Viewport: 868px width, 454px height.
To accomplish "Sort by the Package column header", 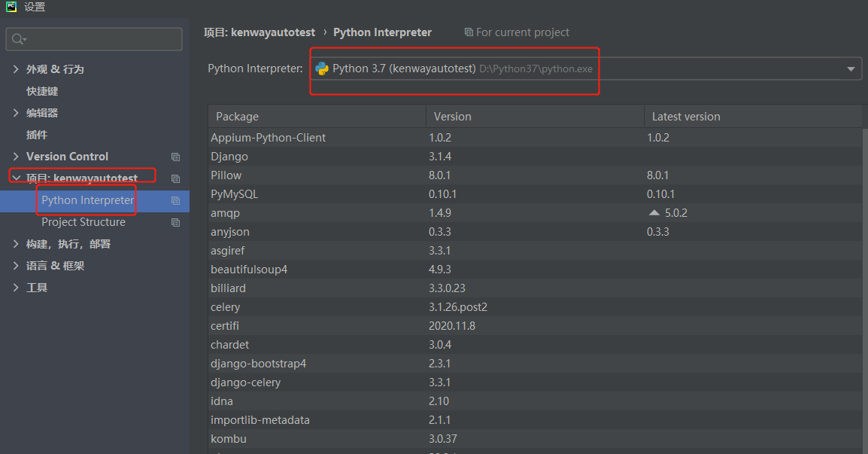I will tap(317, 117).
